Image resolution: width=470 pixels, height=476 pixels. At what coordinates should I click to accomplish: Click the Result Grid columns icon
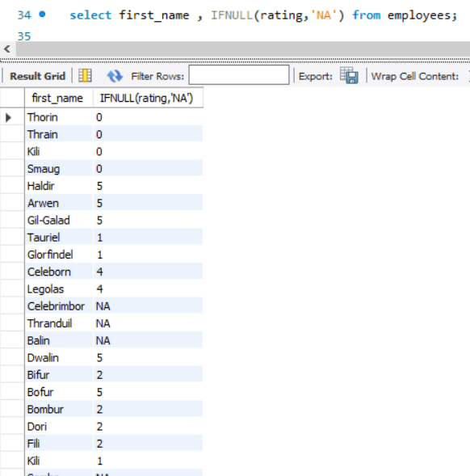point(85,75)
